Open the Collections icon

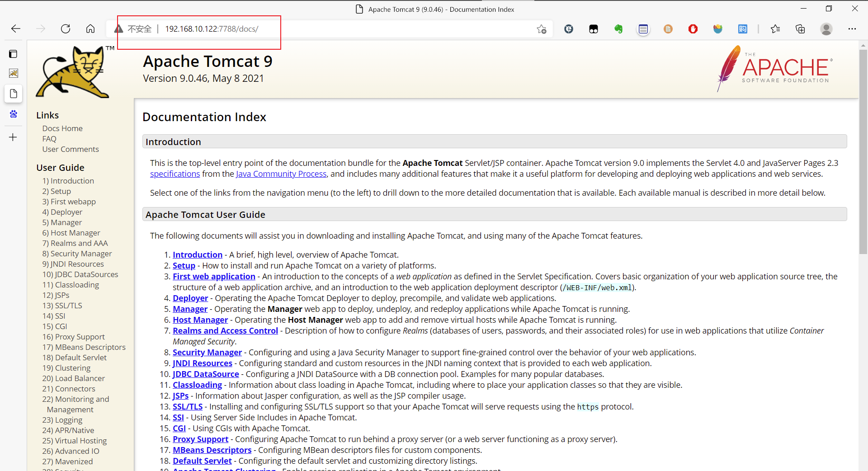tap(800, 29)
